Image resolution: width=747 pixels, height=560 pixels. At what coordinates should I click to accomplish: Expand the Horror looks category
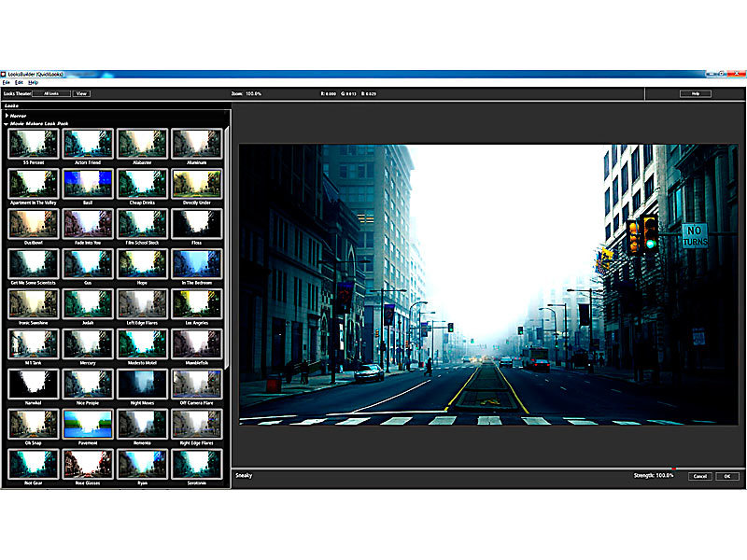tap(7, 116)
